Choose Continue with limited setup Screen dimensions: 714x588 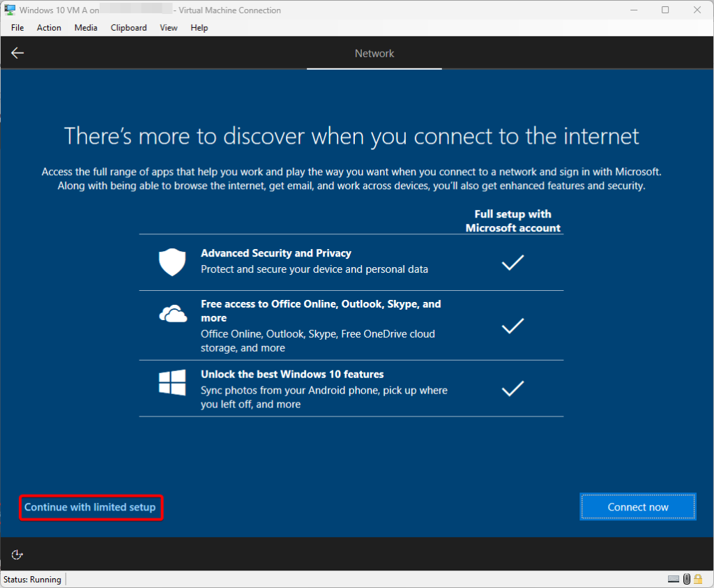coord(90,507)
